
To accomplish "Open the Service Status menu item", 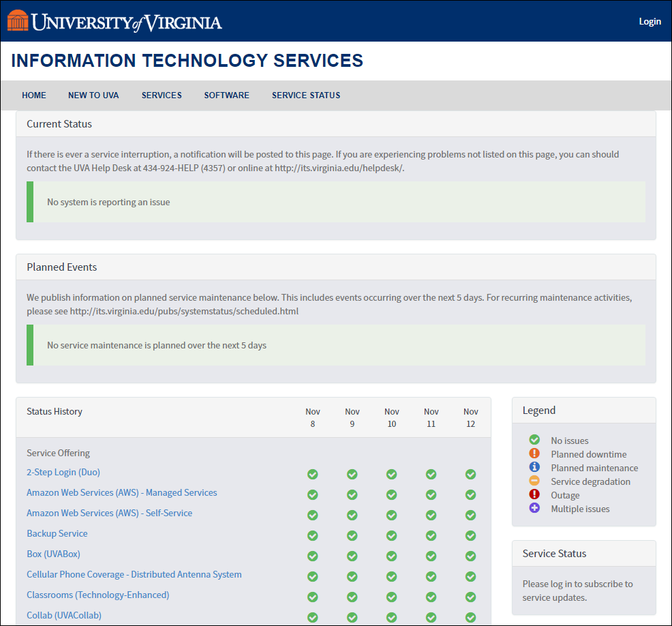I will coord(306,95).
